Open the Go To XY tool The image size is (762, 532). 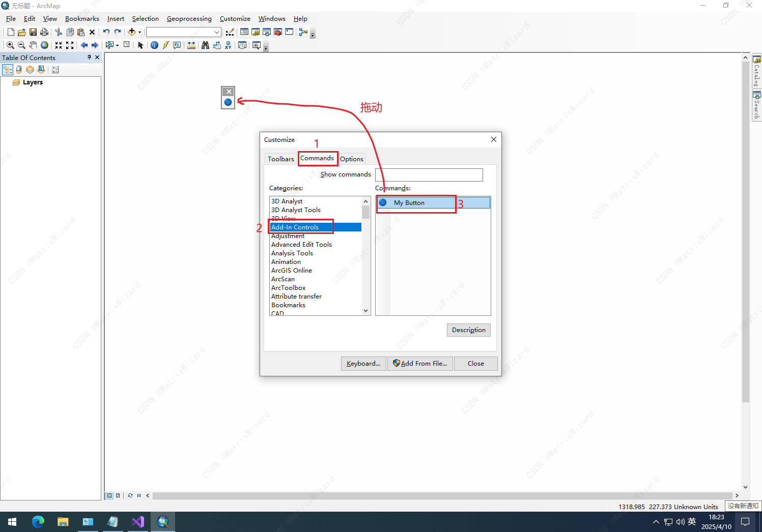pyautogui.click(x=228, y=45)
